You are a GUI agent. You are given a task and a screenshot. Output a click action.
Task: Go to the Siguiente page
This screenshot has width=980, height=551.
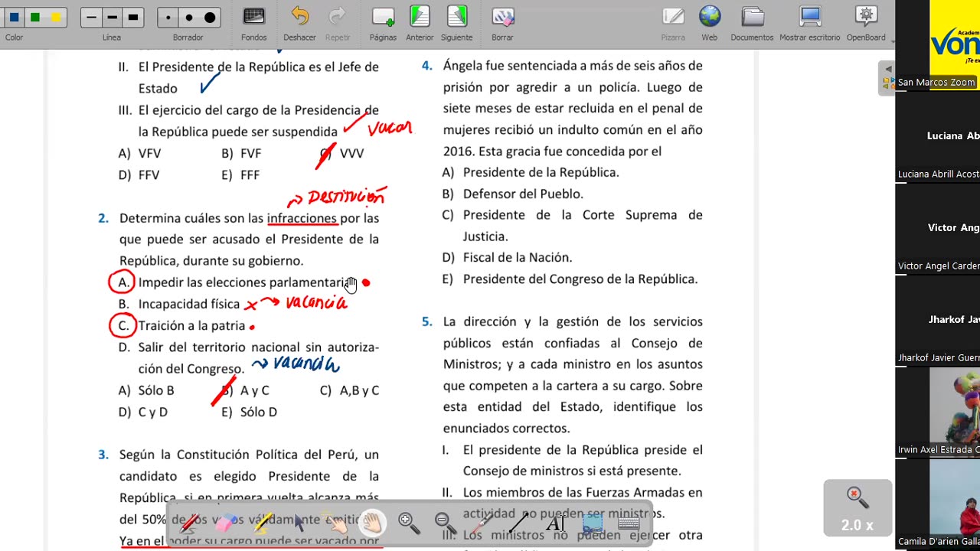coord(457,22)
